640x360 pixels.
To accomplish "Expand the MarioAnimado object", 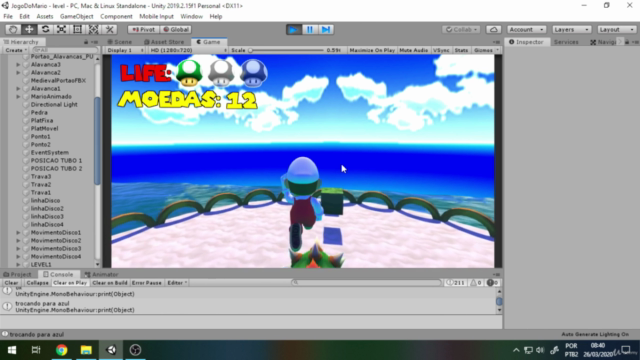I will (x=18, y=97).
